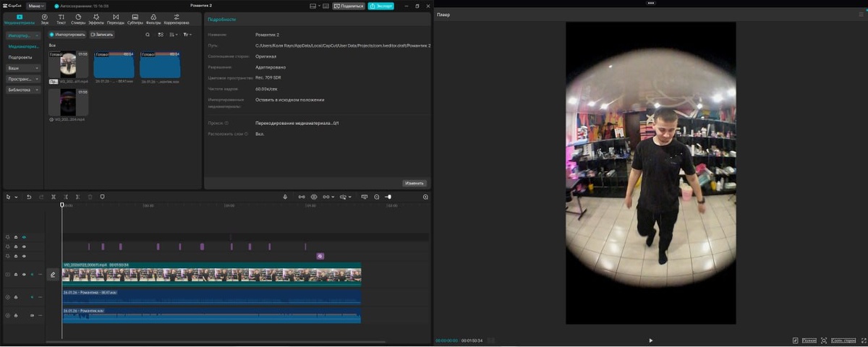This screenshot has height=347, width=868.
Task: Click the zoom out timeline icon
Action: point(377,197)
